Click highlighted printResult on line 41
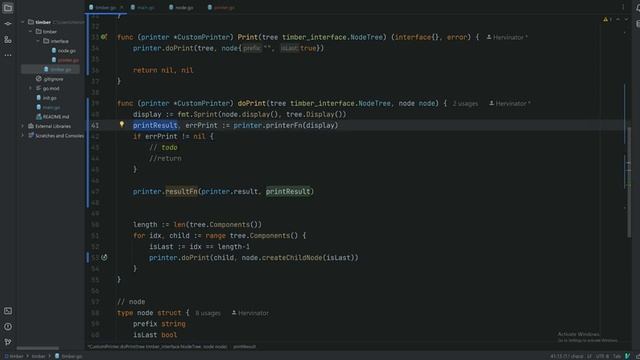The width and height of the screenshot is (640, 360). tap(155, 125)
